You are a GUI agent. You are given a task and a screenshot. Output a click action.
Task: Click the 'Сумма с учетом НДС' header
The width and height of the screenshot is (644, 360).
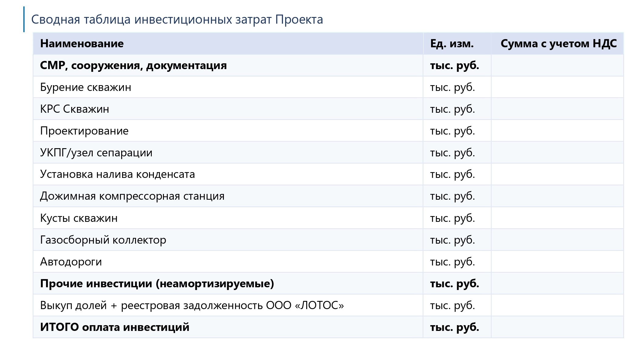[x=558, y=44]
